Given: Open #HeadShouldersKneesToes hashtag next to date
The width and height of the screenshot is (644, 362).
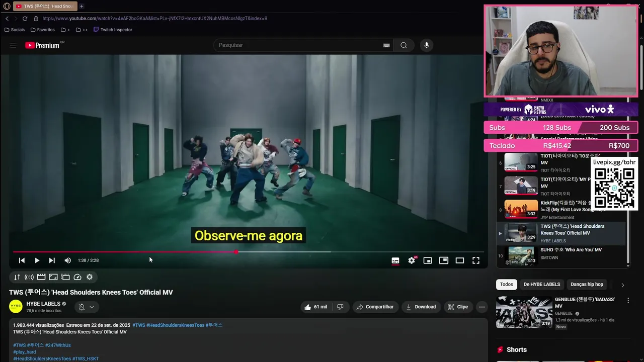Looking at the screenshot, I should point(175,325).
